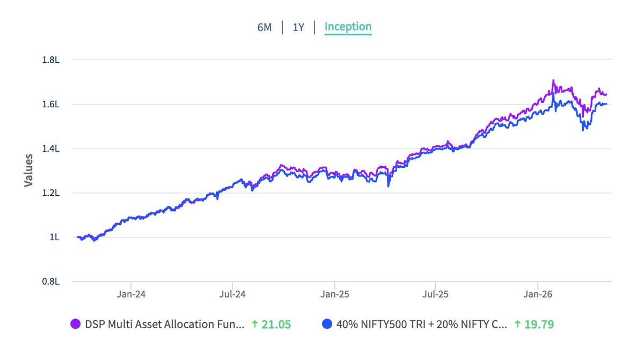
Task: Click the Jul-24 x-axis label
Action: pos(233,294)
